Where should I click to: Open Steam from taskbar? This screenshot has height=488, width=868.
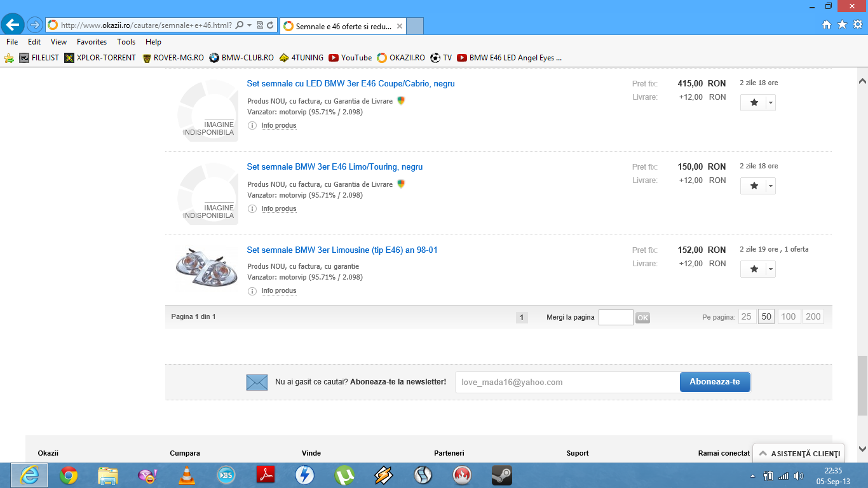(x=502, y=475)
